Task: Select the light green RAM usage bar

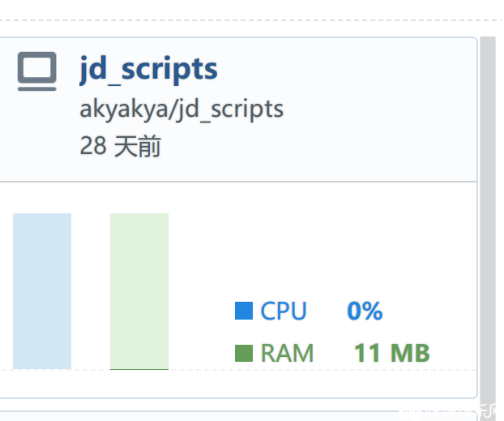Action: (139, 291)
